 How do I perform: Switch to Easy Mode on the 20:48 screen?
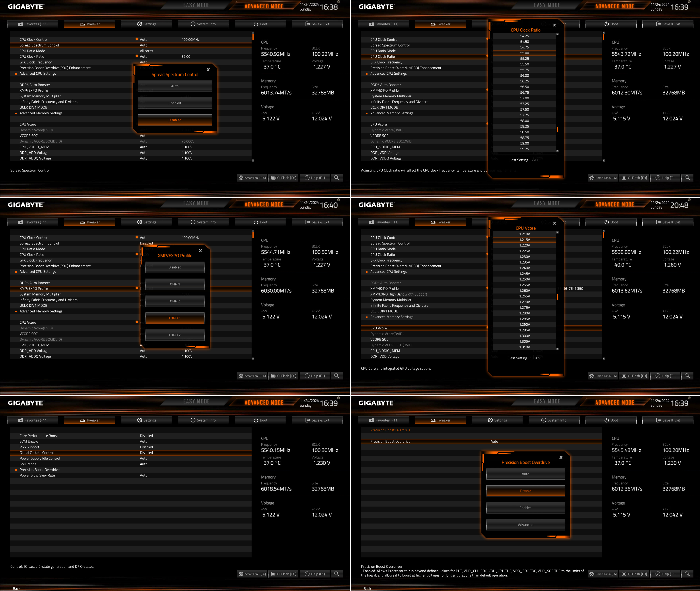(x=547, y=203)
